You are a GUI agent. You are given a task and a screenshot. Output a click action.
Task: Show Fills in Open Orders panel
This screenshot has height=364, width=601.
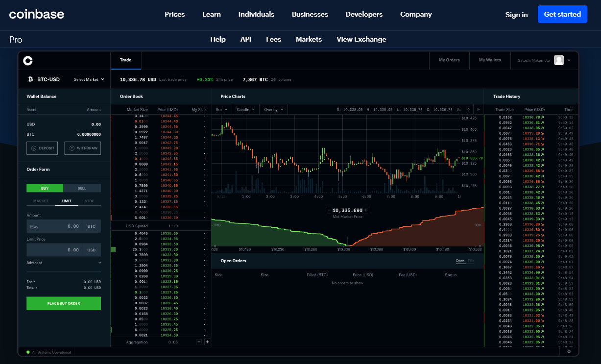471,261
